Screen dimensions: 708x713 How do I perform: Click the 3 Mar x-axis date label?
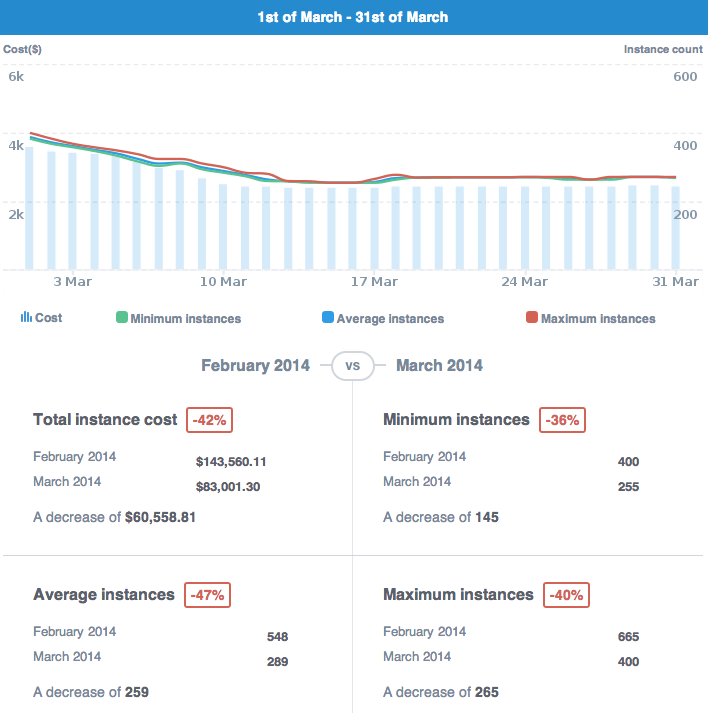71,282
